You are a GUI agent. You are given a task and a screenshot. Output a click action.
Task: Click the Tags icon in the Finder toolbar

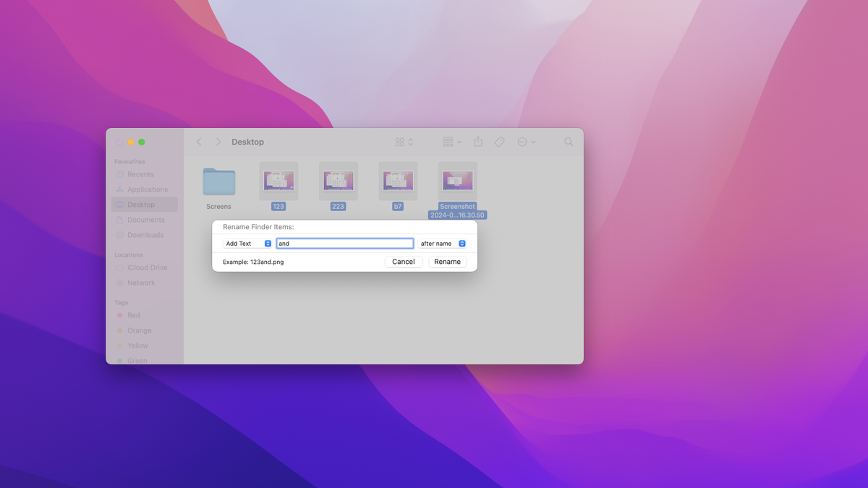499,142
